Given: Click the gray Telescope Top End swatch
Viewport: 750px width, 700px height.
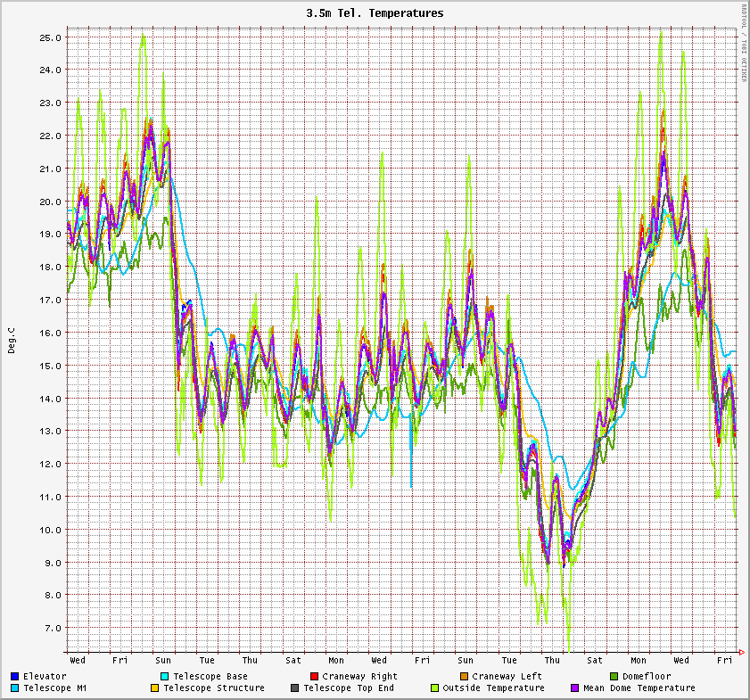Looking at the screenshot, I should click(294, 688).
